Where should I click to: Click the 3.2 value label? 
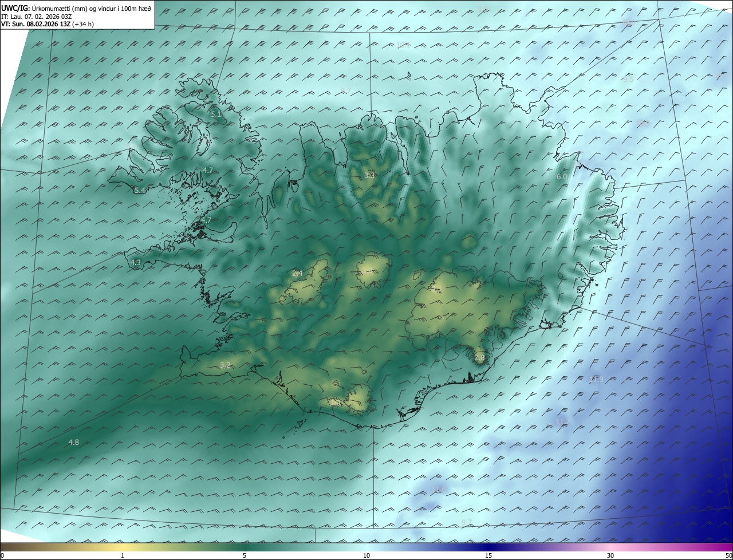click(x=225, y=365)
